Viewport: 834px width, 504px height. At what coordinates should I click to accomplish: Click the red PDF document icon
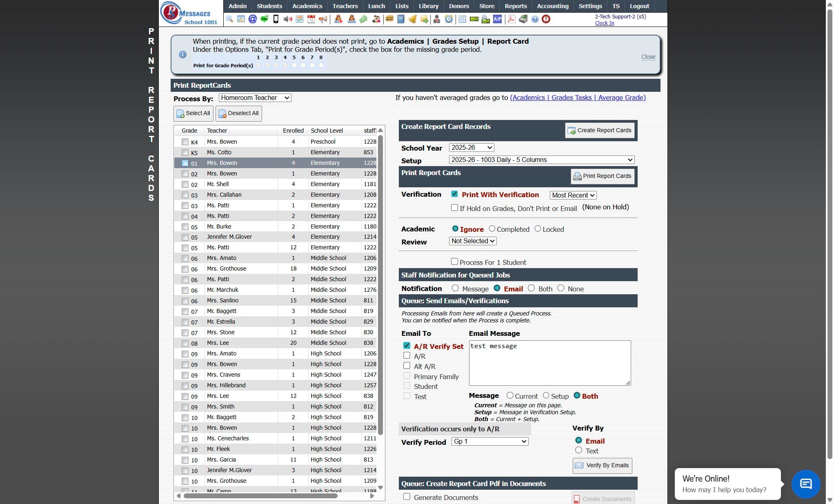click(511, 19)
